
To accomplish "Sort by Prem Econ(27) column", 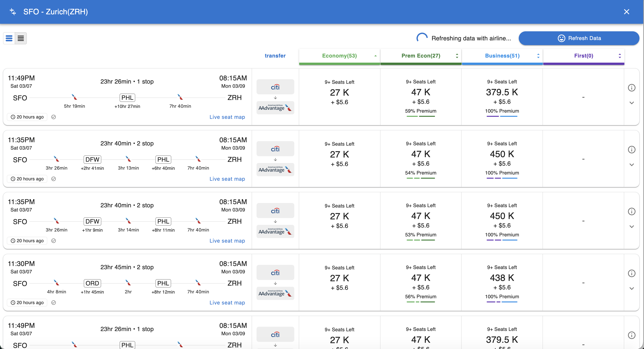I will [x=421, y=56].
